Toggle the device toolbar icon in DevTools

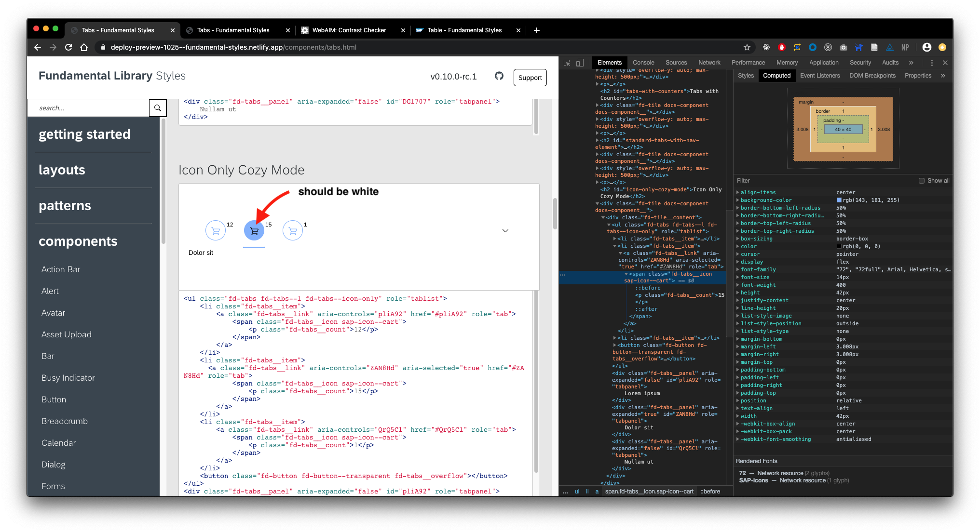580,63
